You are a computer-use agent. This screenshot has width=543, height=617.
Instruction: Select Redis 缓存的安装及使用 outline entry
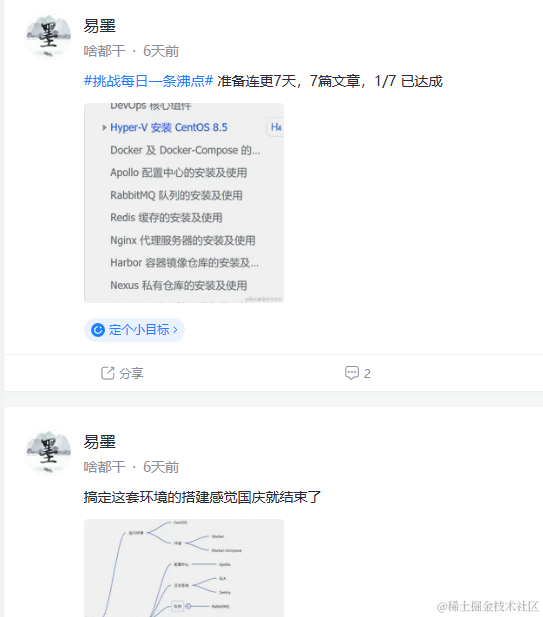(x=166, y=218)
